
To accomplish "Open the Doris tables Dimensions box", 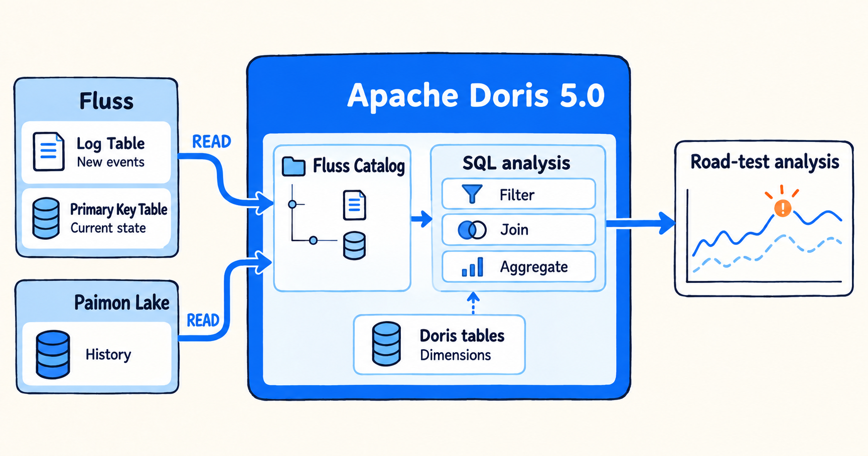I will click(x=439, y=345).
